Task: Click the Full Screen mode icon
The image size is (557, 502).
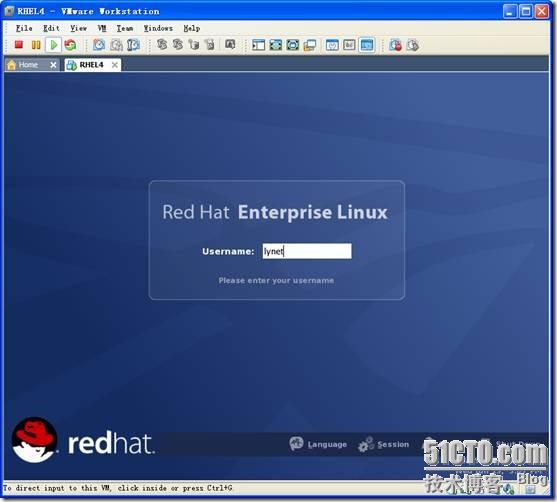Action: 293,45
